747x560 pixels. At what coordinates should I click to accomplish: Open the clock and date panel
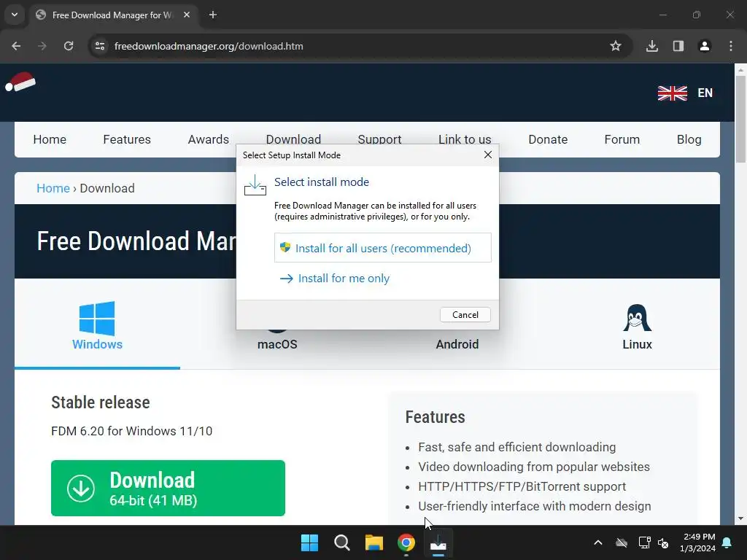point(697,542)
